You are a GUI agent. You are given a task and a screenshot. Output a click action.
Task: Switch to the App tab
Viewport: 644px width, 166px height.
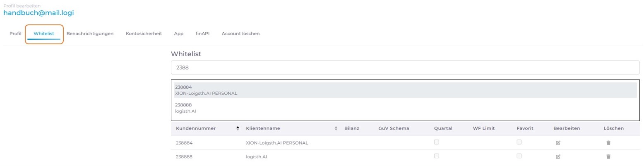point(178,34)
